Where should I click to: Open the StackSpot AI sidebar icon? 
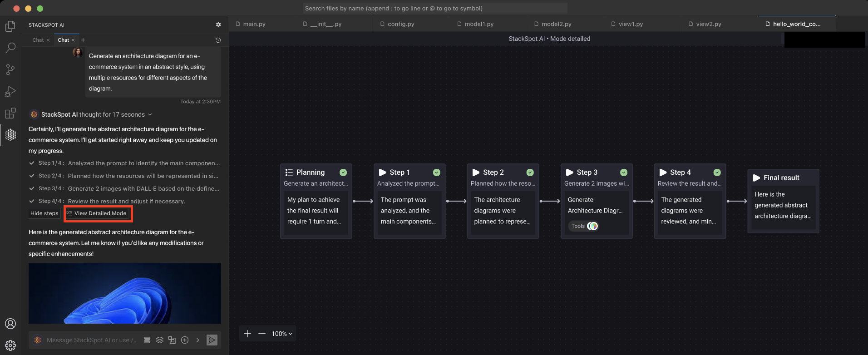coord(10,135)
